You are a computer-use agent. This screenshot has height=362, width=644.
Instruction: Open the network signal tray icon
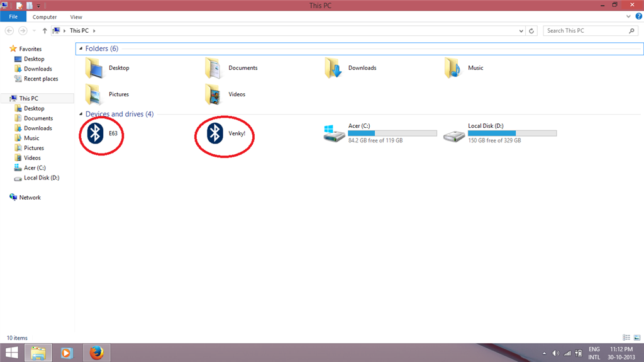click(567, 353)
